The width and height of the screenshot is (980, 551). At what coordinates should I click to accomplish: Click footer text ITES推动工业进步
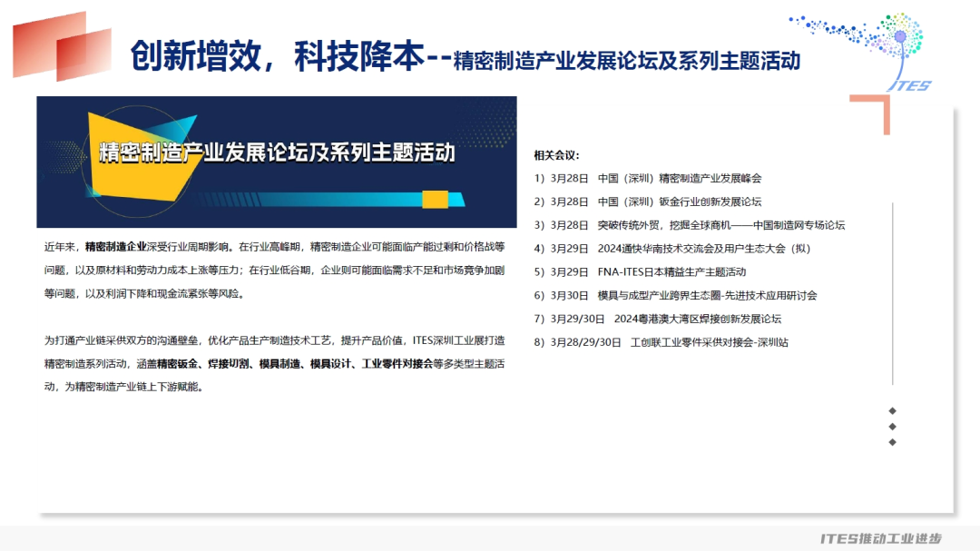tap(880, 538)
